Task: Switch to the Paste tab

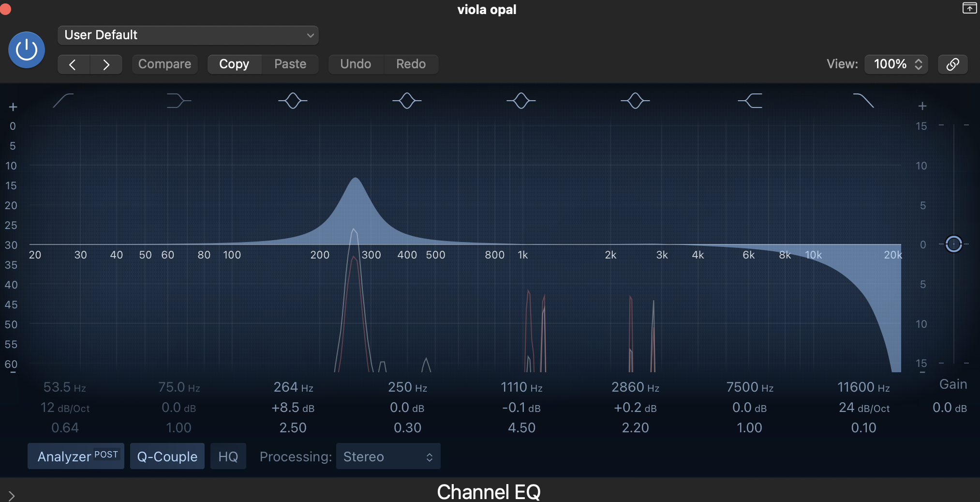Action: click(290, 63)
